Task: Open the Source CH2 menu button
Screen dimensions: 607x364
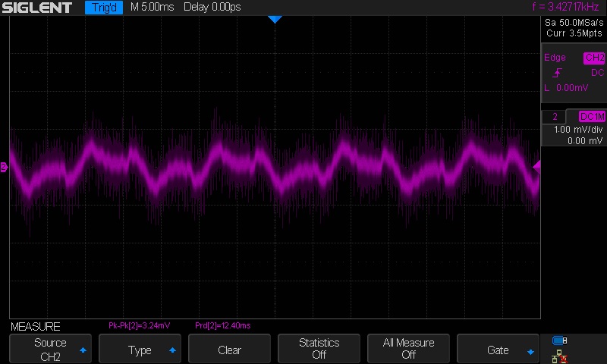Action: [x=50, y=349]
